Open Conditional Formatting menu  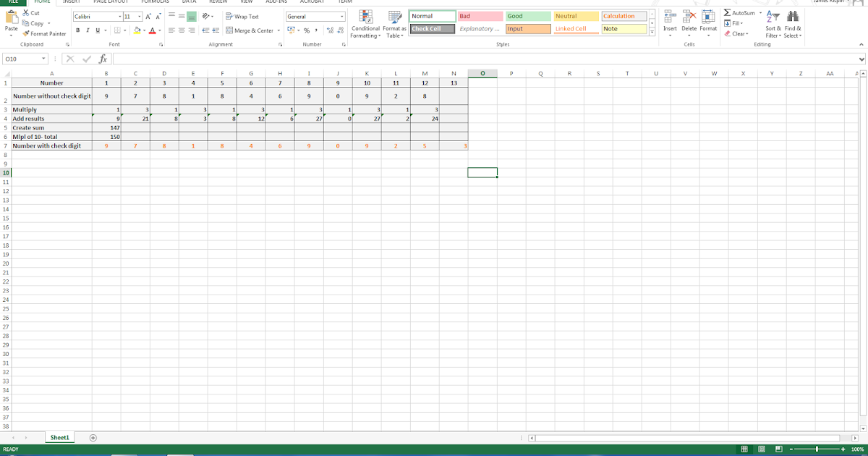(365, 25)
